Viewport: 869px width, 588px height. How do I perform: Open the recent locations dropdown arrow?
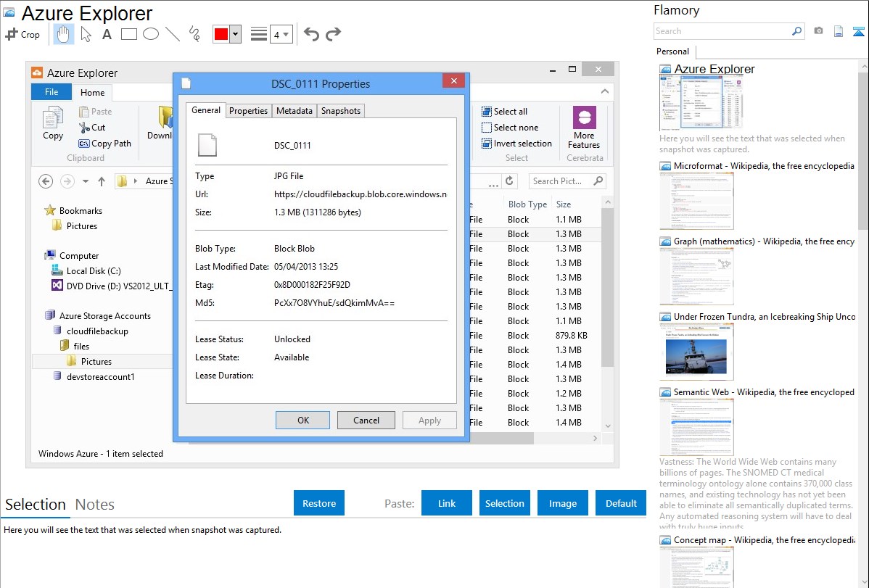point(86,181)
